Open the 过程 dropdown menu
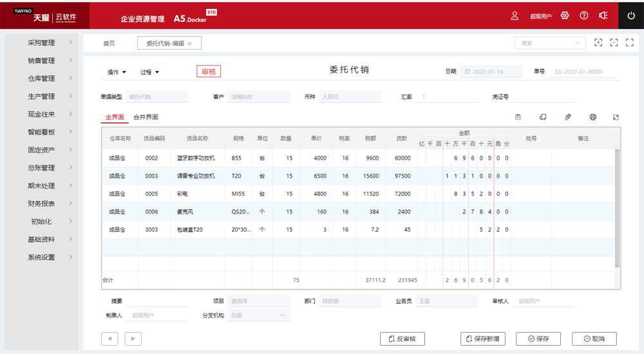 point(149,72)
